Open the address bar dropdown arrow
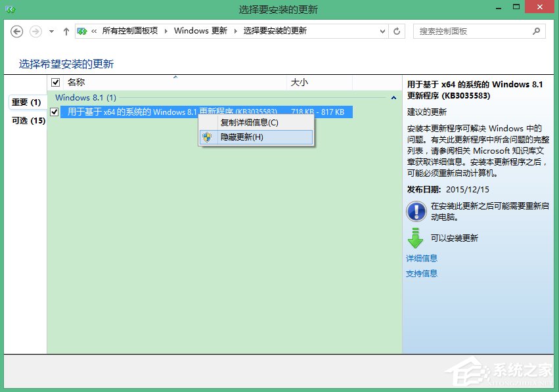This screenshot has height=392, width=559. click(383, 31)
